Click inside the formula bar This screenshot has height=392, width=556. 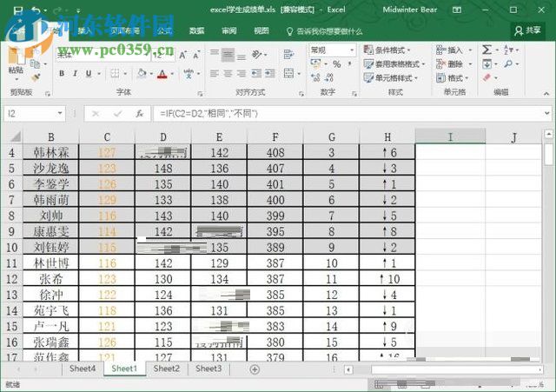point(347,114)
